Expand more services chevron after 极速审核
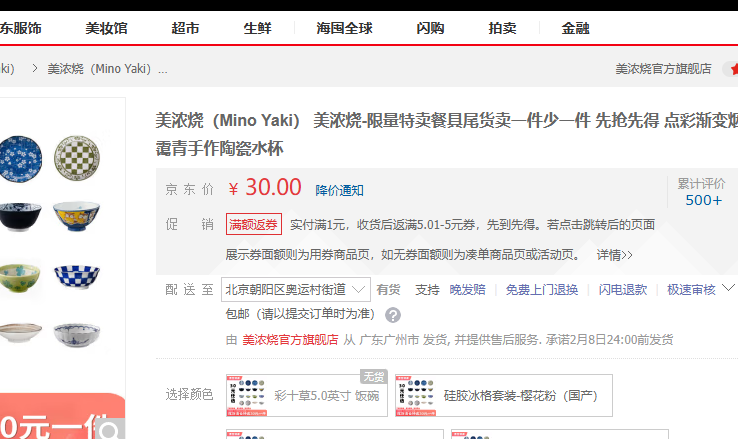738x439 pixels. (x=728, y=288)
